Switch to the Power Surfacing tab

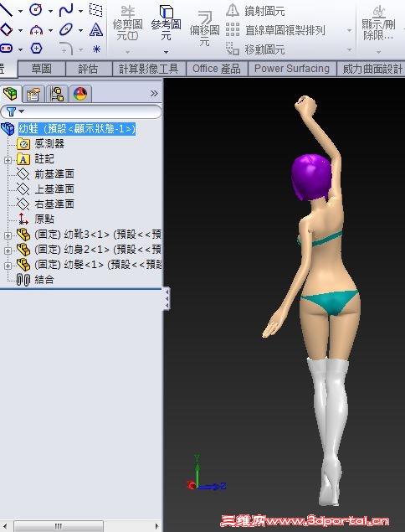click(292, 69)
